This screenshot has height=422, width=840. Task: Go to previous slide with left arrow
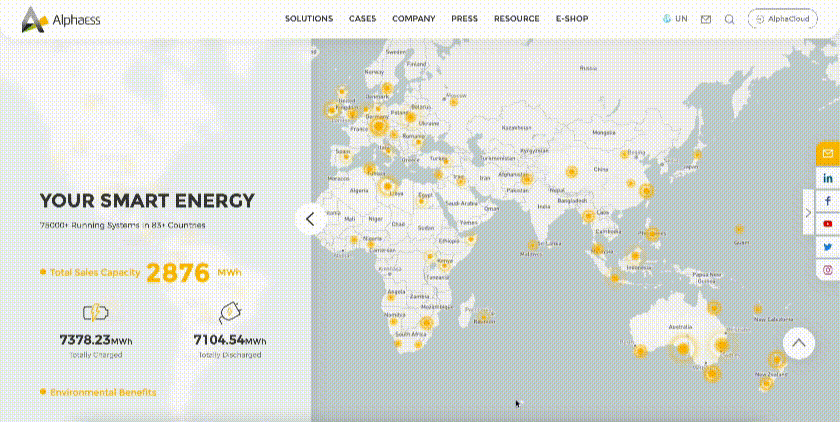pos(310,218)
